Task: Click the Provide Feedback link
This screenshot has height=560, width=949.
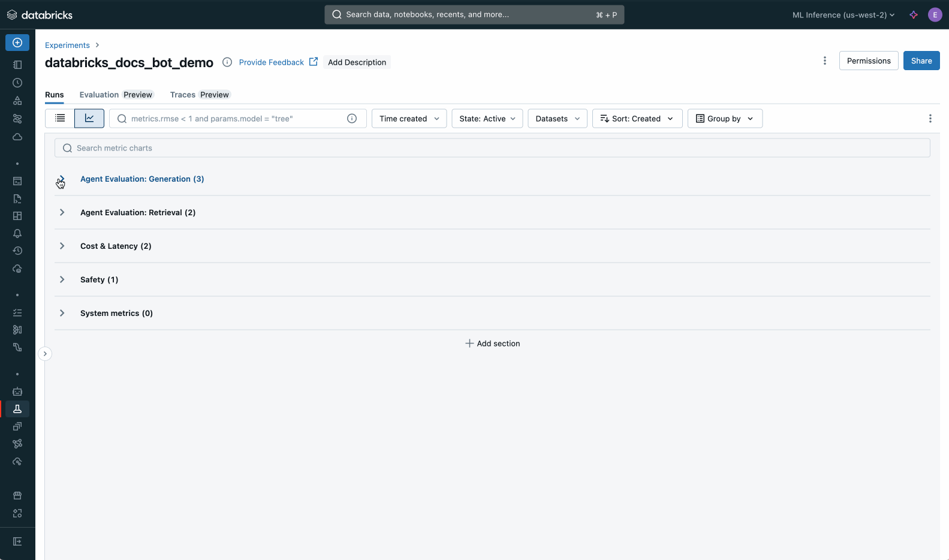Action: click(x=272, y=62)
